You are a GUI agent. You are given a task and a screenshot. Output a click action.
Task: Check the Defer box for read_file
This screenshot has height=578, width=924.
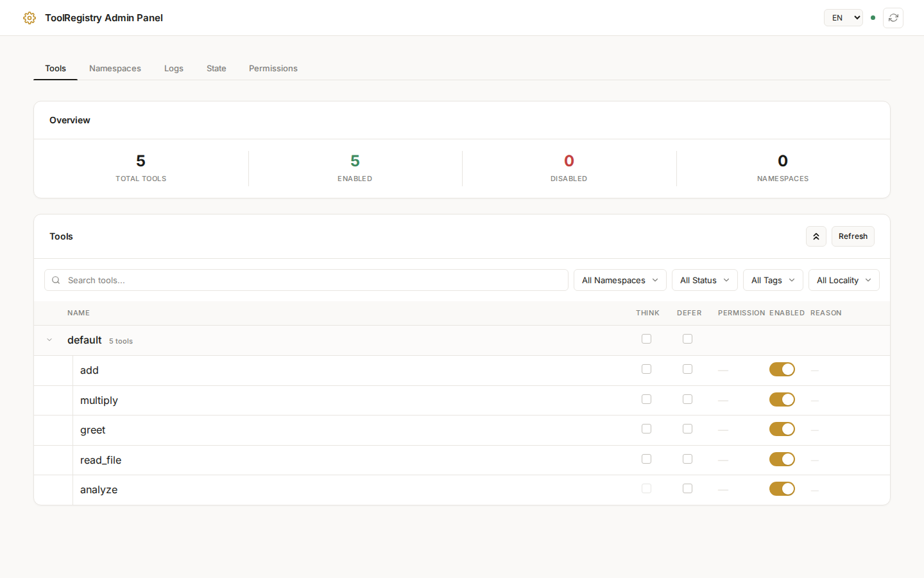tap(687, 459)
